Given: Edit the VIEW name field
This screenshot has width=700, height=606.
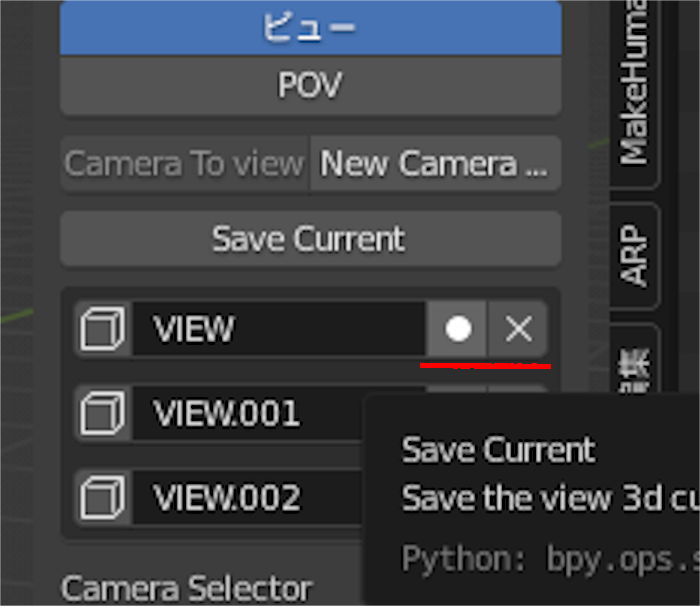Looking at the screenshot, I should (280, 328).
